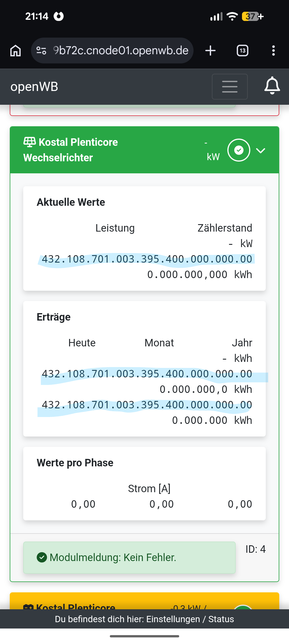The width and height of the screenshot is (289, 644).
Task: Open a new browser tab with plus icon
Action: (210, 51)
